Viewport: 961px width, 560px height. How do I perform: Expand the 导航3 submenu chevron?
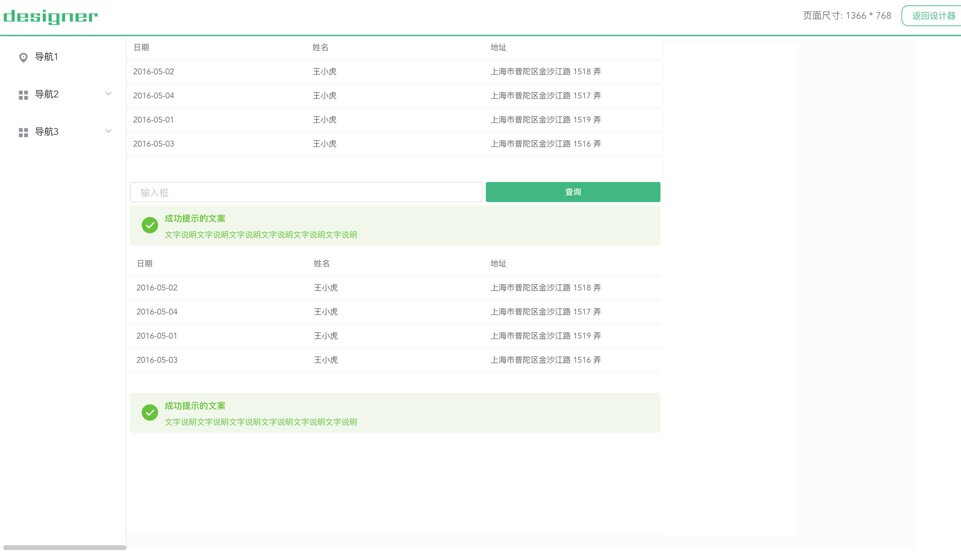[108, 131]
